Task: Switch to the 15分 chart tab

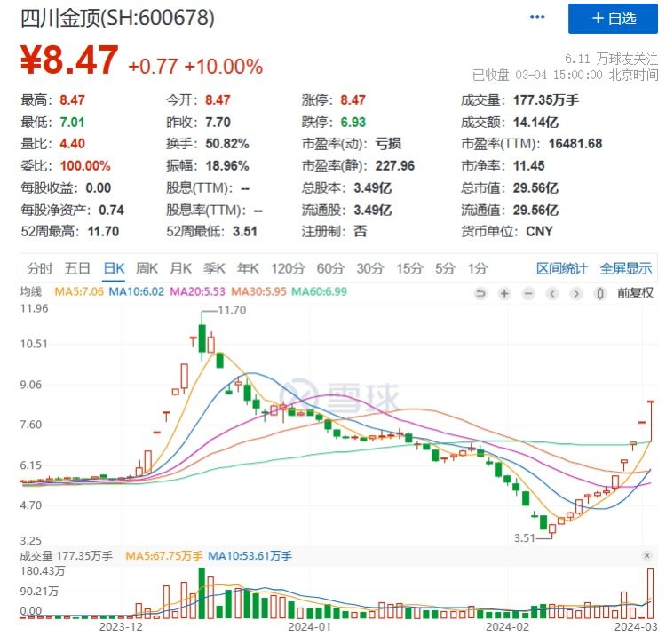Action: (409, 268)
